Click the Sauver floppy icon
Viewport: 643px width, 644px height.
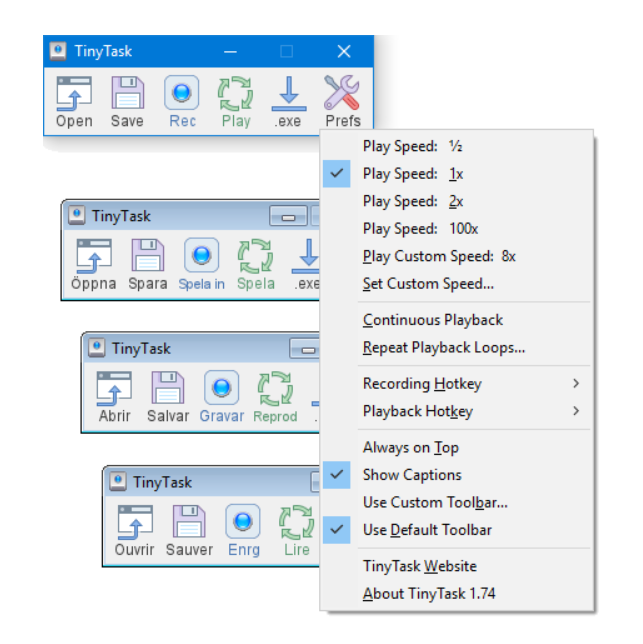point(189,521)
